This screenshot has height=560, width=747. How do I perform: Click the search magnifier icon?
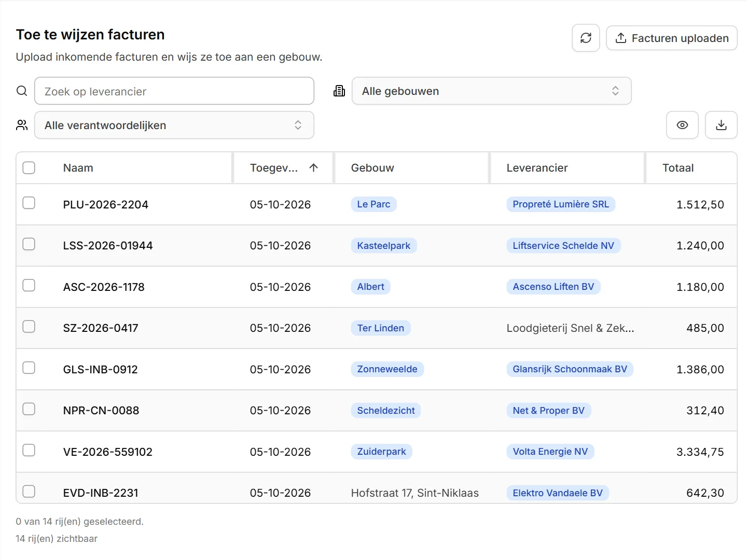coord(22,91)
